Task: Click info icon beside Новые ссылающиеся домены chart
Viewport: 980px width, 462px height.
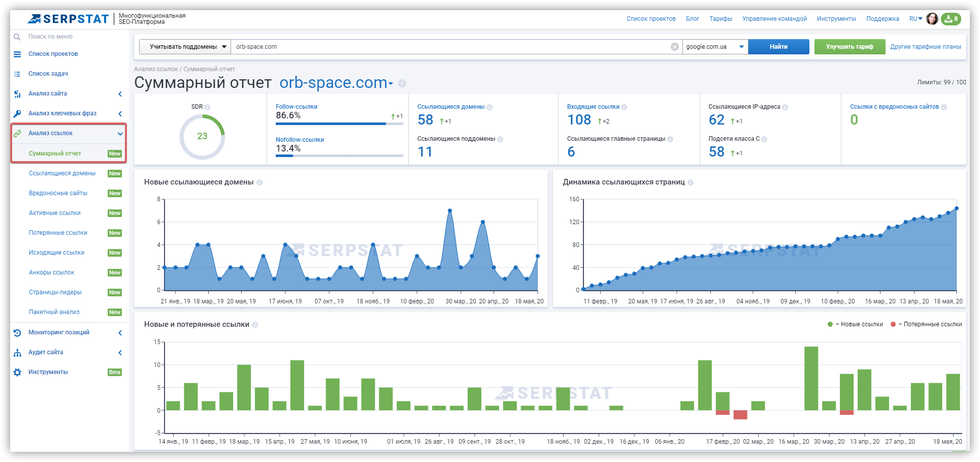Action: (x=259, y=182)
